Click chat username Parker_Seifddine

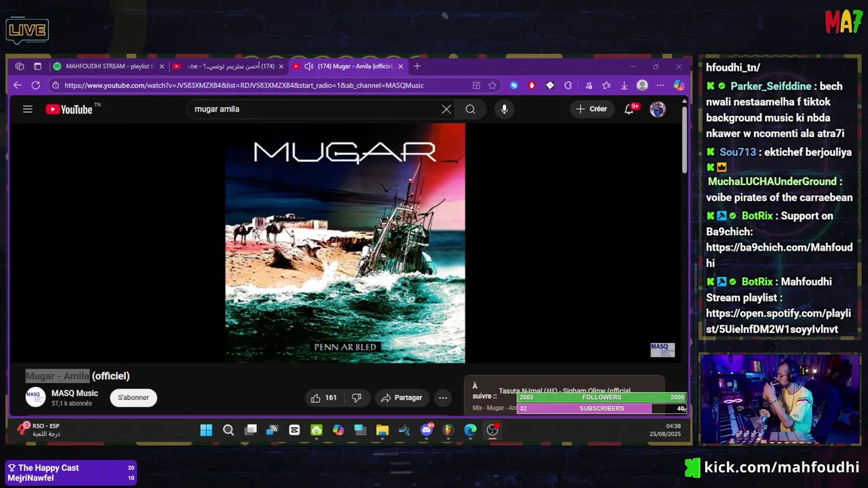pyautogui.click(x=770, y=86)
